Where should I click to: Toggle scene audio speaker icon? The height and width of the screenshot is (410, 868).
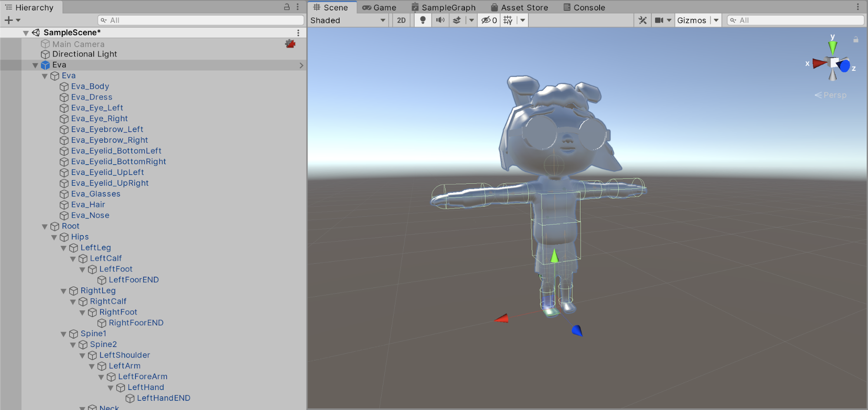[x=440, y=20]
